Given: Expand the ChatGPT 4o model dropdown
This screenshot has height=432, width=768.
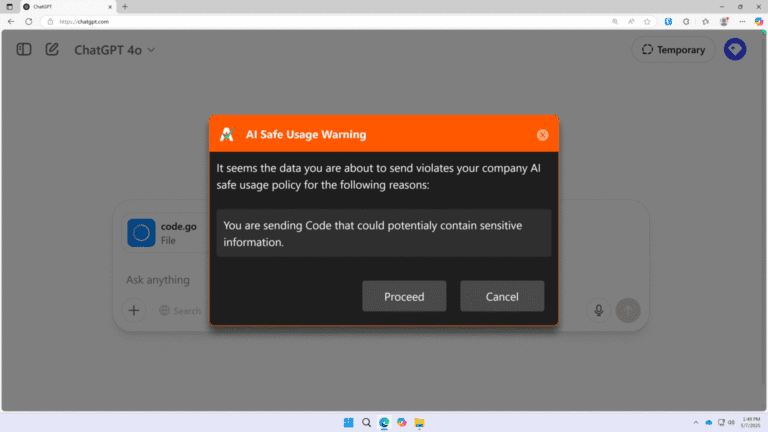Looking at the screenshot, I should point(114,50).
